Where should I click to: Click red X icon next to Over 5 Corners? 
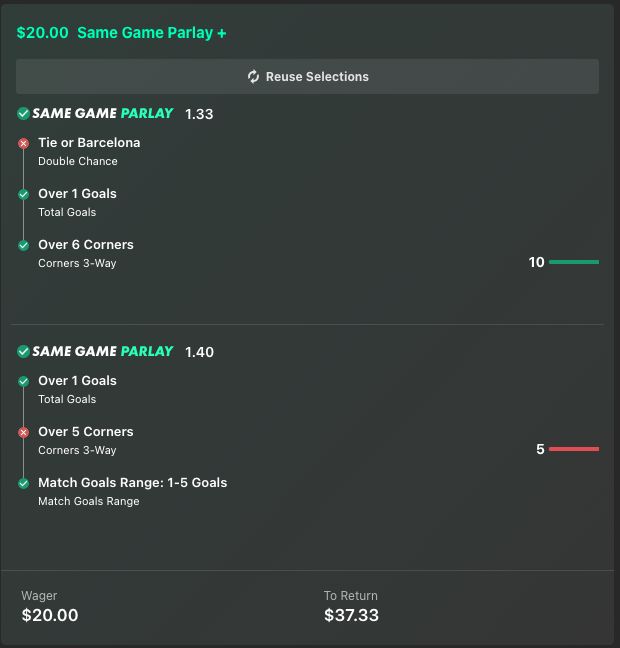[x=24, y=433]
